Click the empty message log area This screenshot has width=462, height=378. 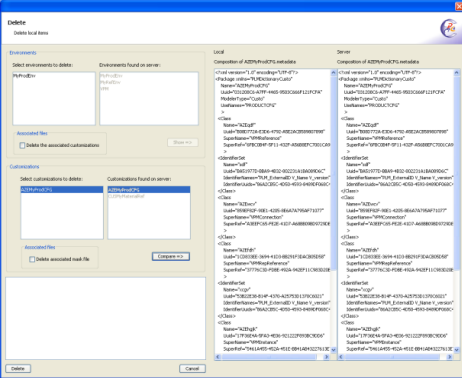pos(105,318)
